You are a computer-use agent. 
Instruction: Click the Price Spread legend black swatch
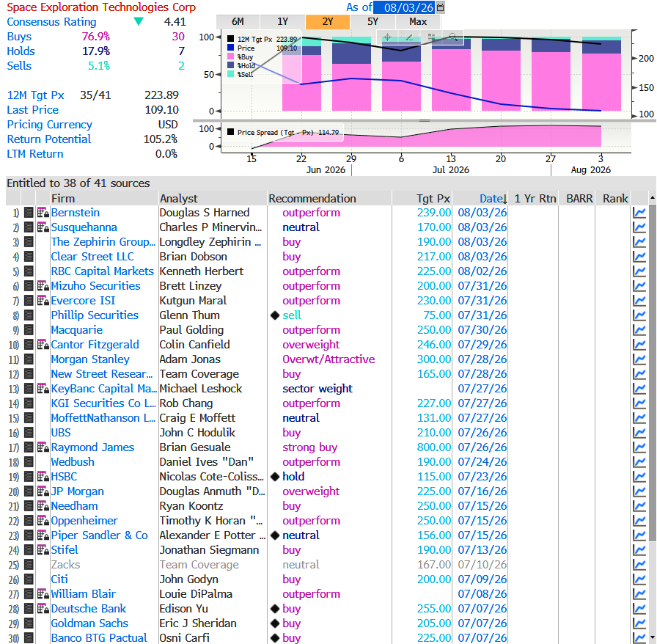[230, 132]
